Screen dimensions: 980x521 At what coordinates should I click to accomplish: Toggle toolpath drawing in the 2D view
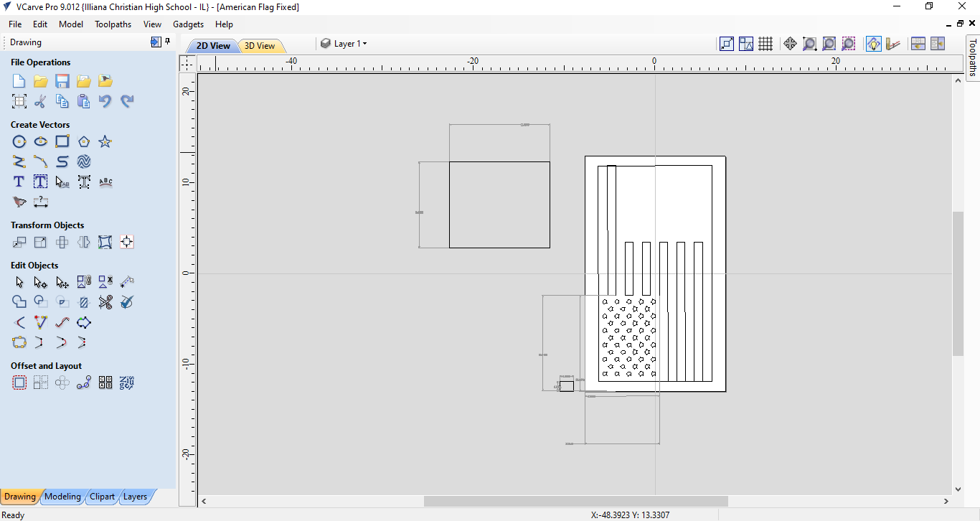(892, 44)
